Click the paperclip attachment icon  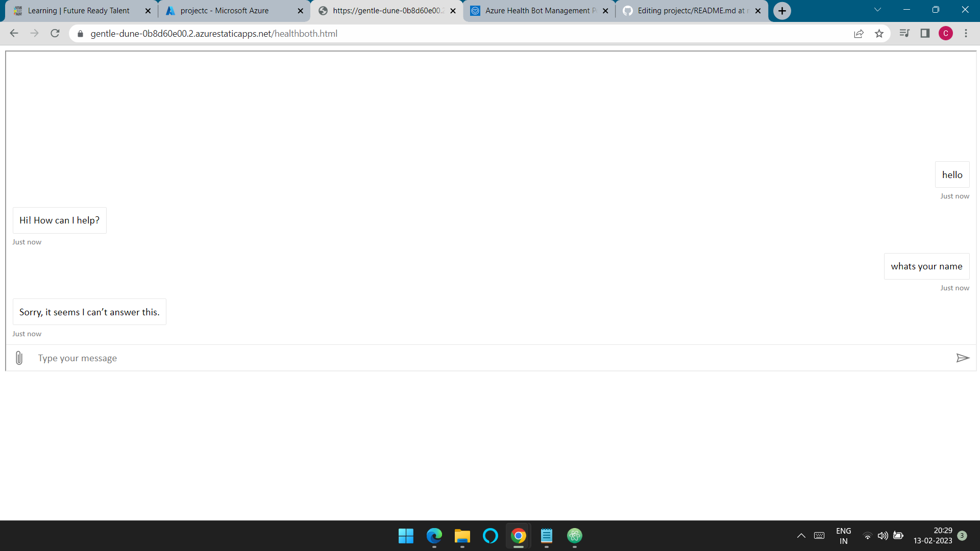[x=19, y=358]
